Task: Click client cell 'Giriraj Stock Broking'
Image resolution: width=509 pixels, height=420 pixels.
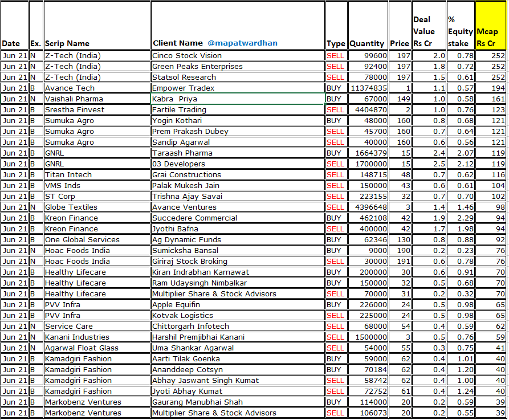Action: tap(238, 261)
